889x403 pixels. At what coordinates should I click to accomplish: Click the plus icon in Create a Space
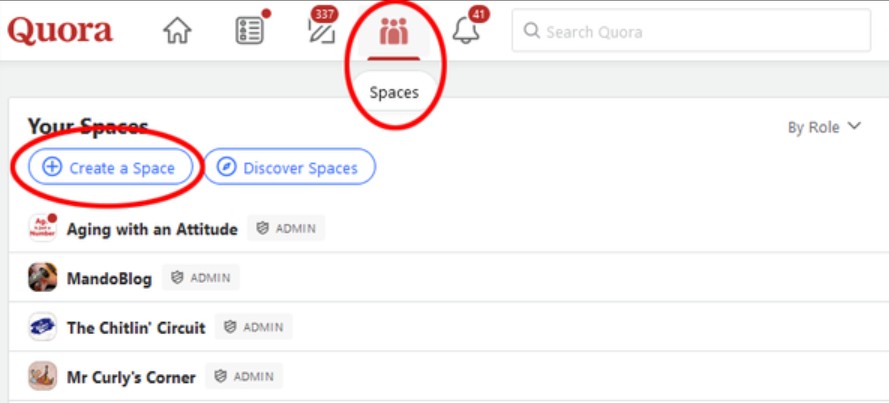(x=52, y=167)
